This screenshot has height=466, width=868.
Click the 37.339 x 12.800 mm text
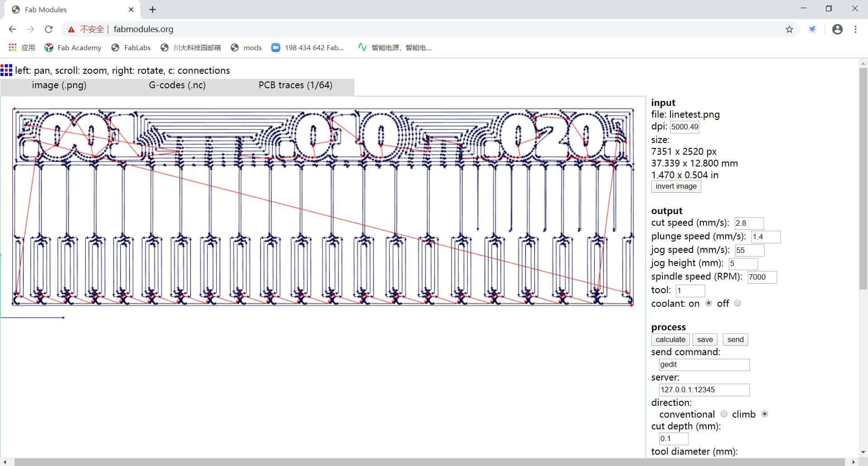point(694,163)
